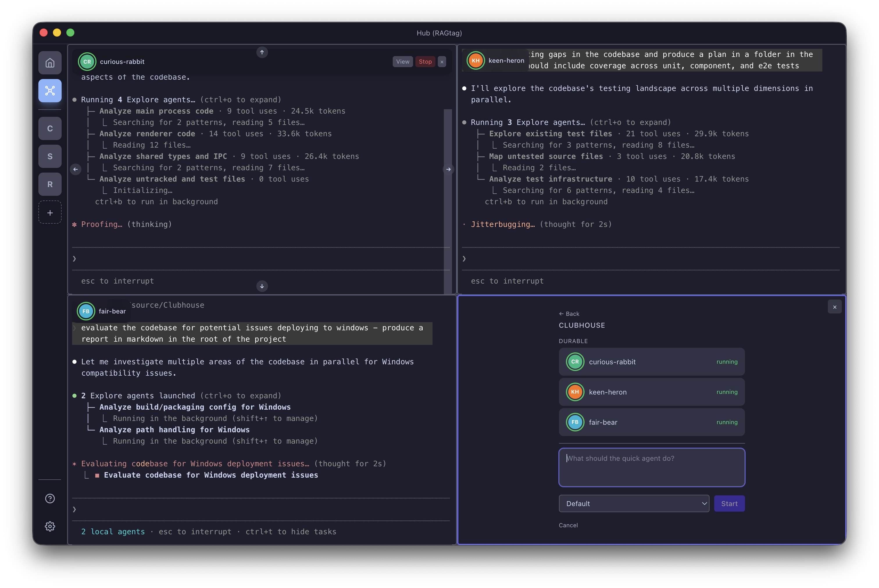Screen dimensions: 879x588
Task: Open the Help question mark icon
Action: pos(50,498)
